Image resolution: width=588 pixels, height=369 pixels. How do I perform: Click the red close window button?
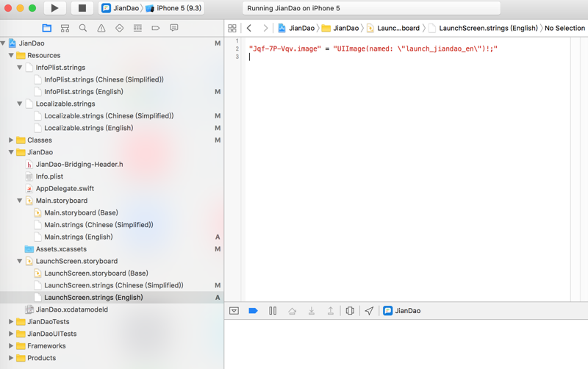pyautogui.click(x=8, y=8)
